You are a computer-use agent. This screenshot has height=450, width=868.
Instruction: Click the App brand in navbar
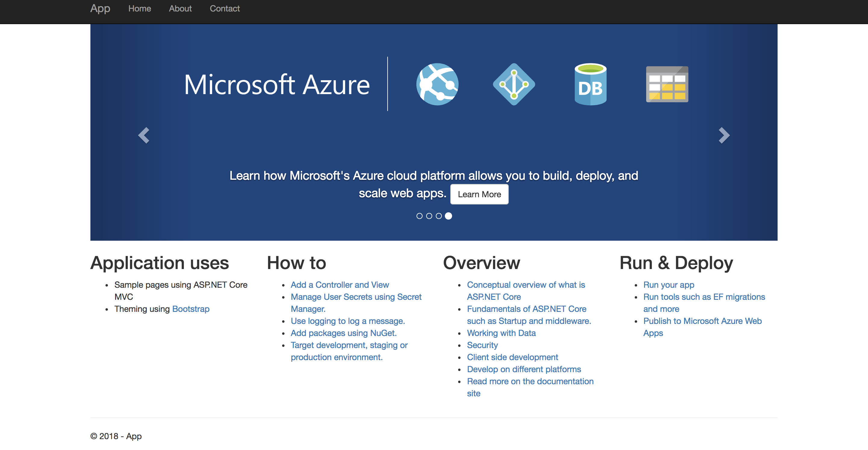click(x=100, y=8)
